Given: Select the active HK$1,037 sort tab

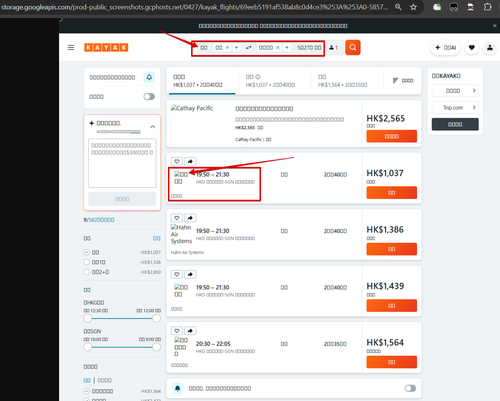Looking at the screenshot, I should [201, 81].
